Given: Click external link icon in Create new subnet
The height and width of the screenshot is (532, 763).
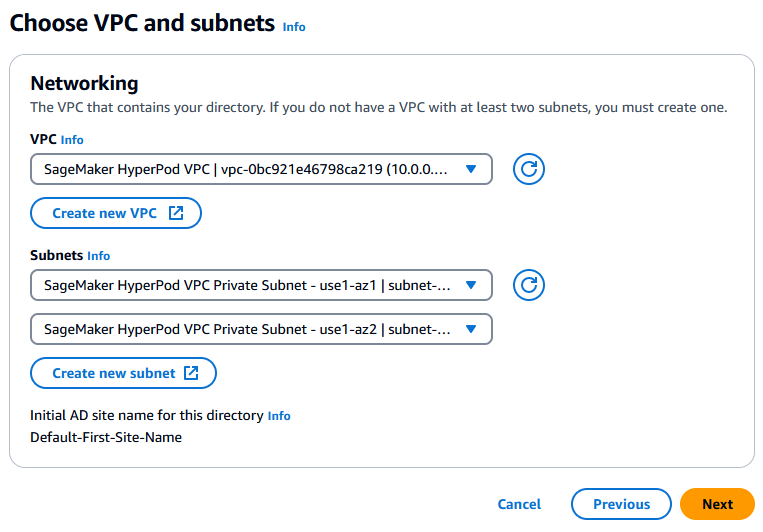Looking at the screenshot, I should click(x=191, y=373).
